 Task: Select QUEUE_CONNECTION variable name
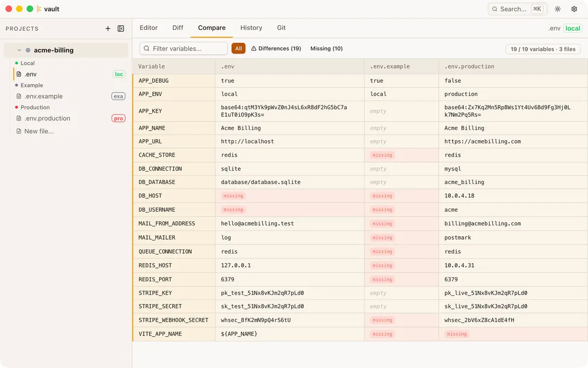(x=165, y=252)
